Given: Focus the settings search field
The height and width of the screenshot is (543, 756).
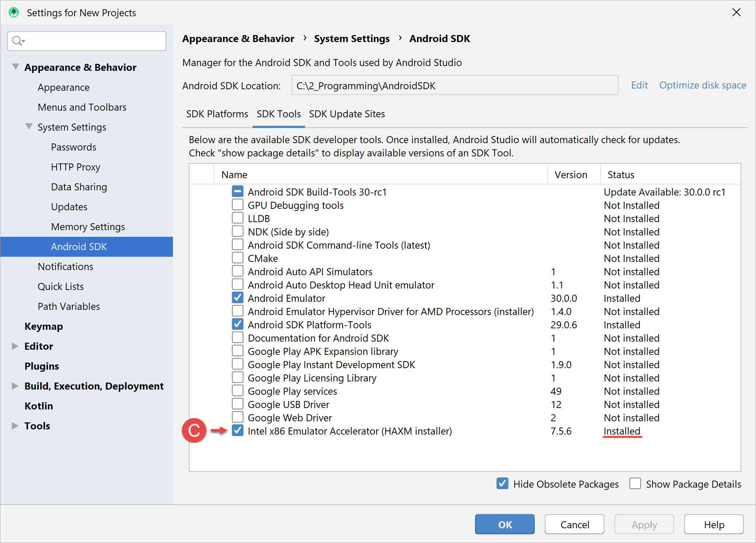Looking at the screenshot, I should coord(87,41).
